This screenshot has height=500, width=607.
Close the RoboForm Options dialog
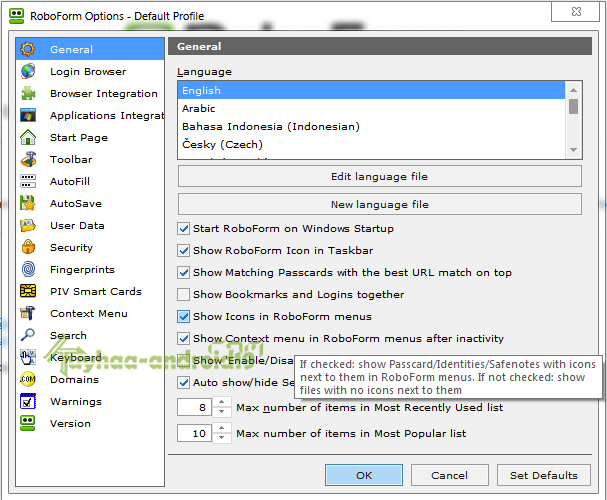[576, 12]
